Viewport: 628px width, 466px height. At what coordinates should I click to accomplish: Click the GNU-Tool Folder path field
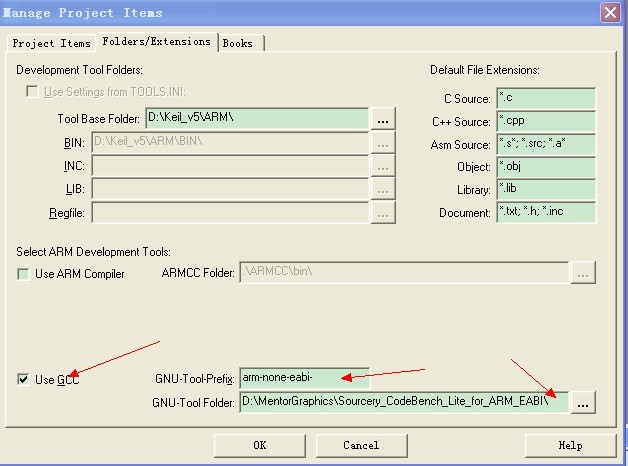[x=404, y=402]
